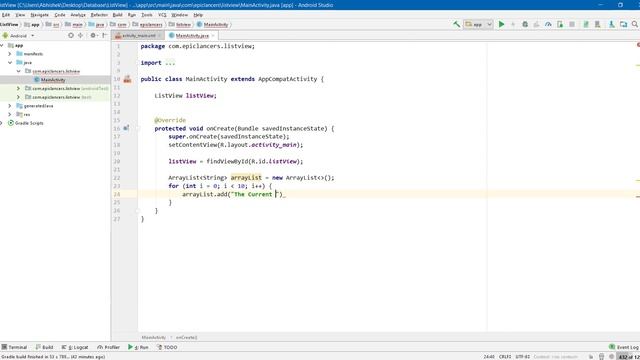Open the Profile app gauge icon
This screenshot has width=640, height=360.
[x=548, y=24]
